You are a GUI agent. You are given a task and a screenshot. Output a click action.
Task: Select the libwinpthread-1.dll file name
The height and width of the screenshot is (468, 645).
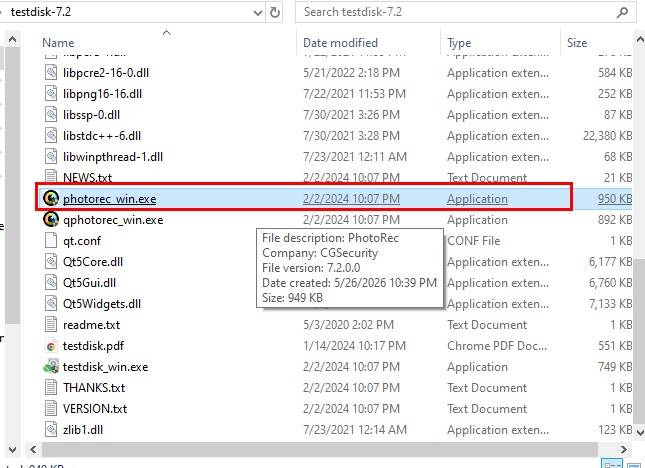pos(113,157)
